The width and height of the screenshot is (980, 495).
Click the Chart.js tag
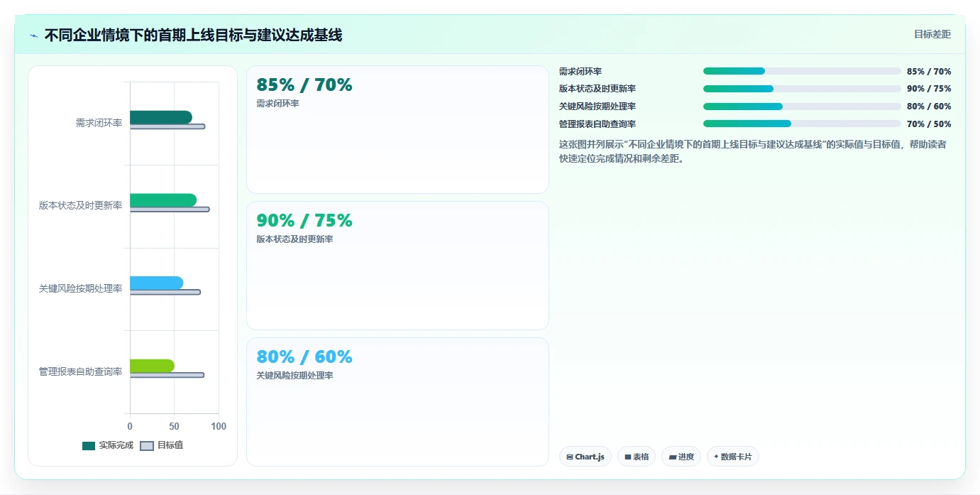coord(585,457)
